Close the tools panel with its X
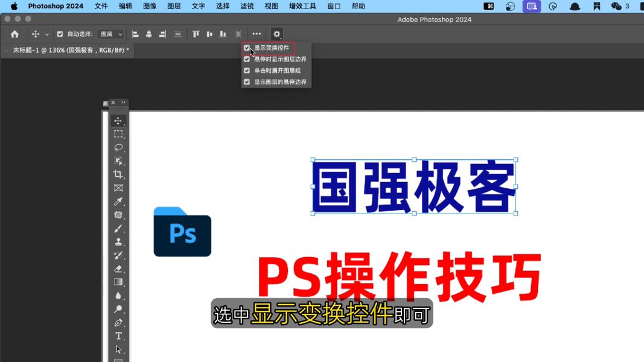The height and width of the screenshot is (362, 644). pyautogui.click(x=113, y=103)
